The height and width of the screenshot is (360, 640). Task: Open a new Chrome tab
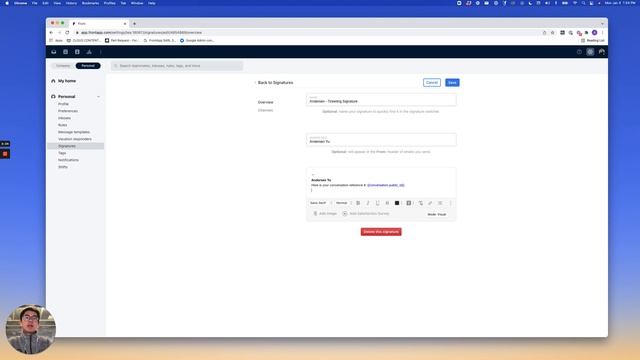(x=134, y=24)
